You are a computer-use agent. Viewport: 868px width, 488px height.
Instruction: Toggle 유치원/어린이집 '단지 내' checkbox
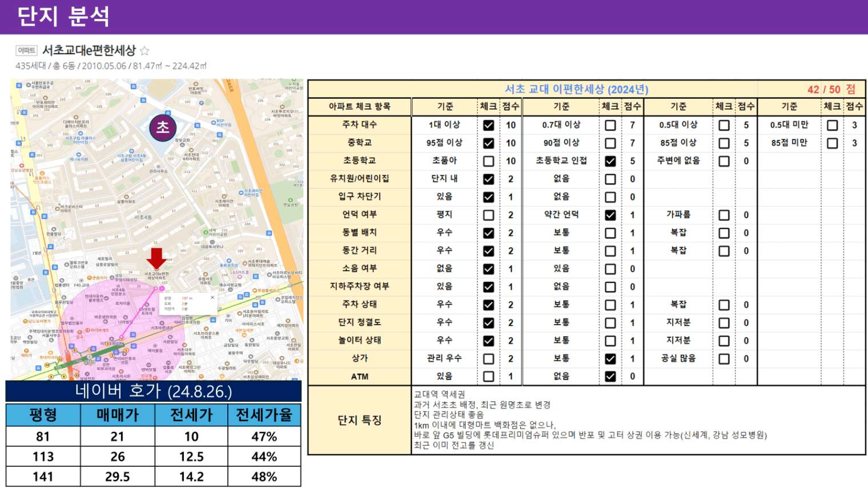488,179
